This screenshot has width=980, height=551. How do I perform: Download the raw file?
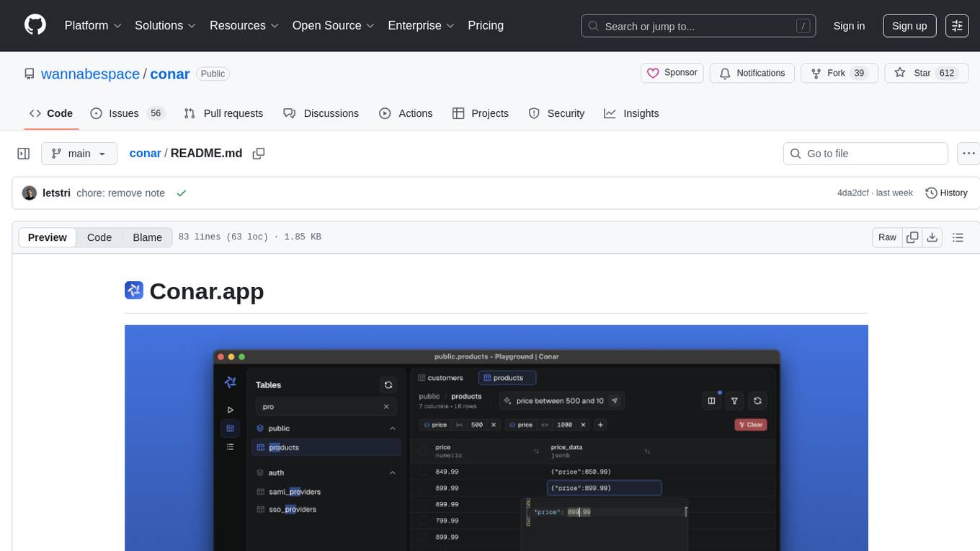(932, 237)
